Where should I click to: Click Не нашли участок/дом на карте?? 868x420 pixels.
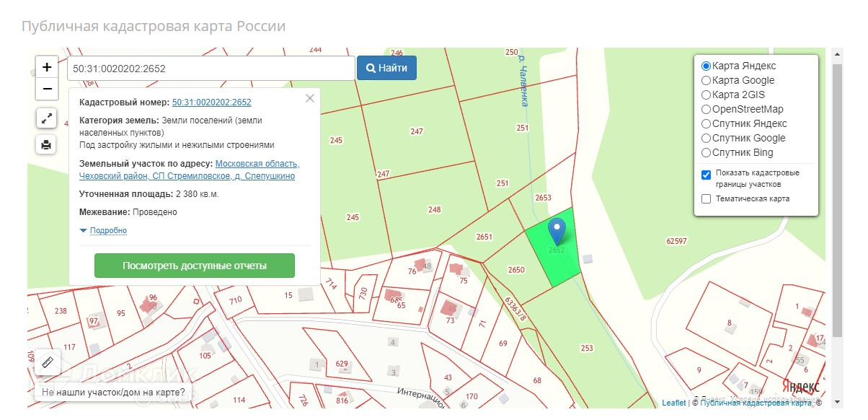113,393
